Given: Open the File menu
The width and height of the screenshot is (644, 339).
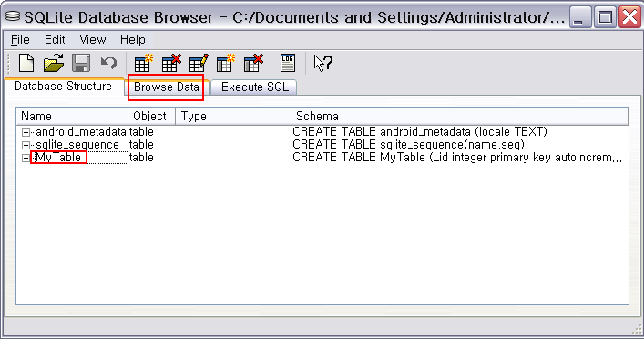Looking at the screenshot, I should tap(20, 39).
